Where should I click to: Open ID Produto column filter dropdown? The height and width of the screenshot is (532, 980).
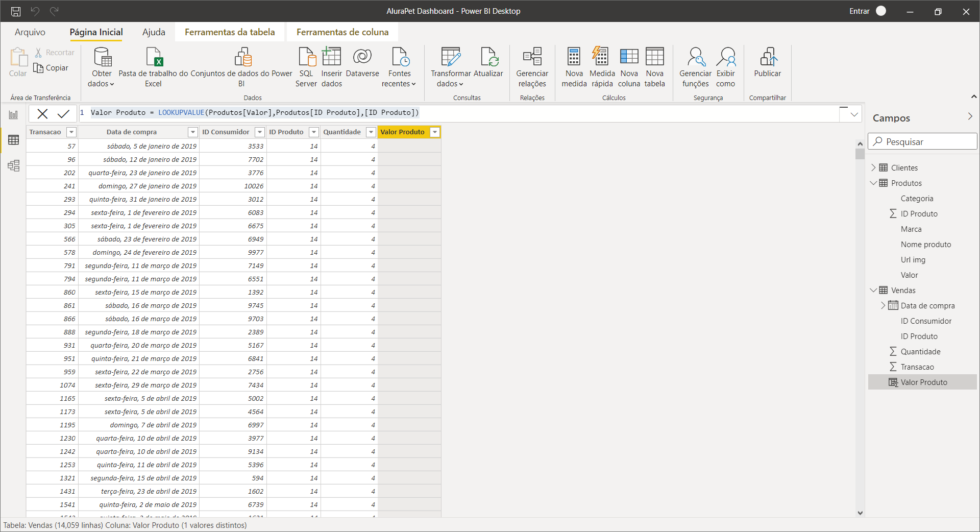(x=314, y=132)
